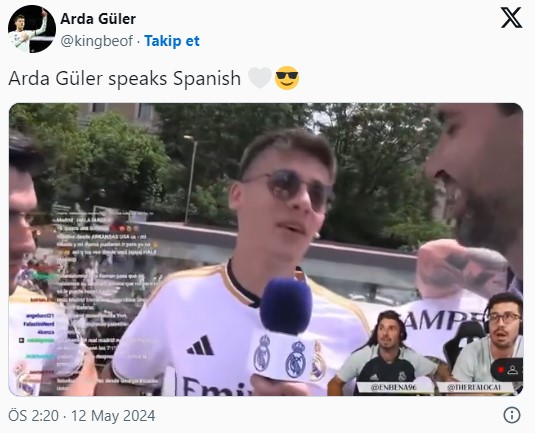535x433 pixels.
Task: Click the Adidas logo on the jersey
Action: click(x=200, y=345)
